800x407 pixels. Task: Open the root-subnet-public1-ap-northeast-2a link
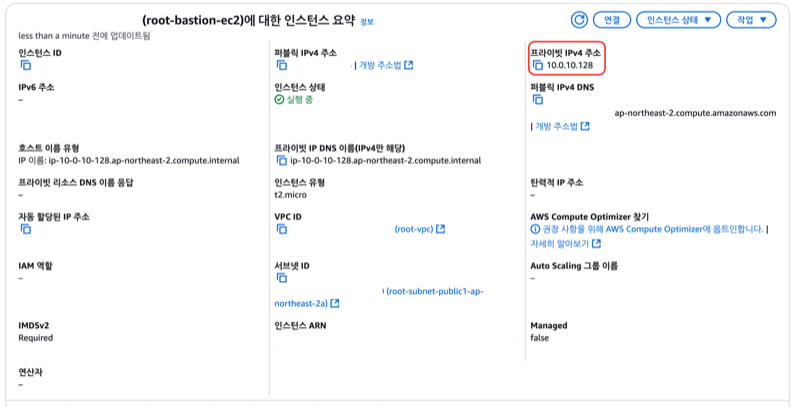coord(379,297)
